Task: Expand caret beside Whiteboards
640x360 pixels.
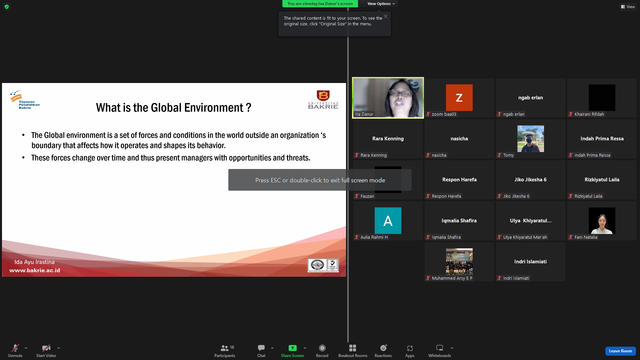Action: click(x=452, y=348)
